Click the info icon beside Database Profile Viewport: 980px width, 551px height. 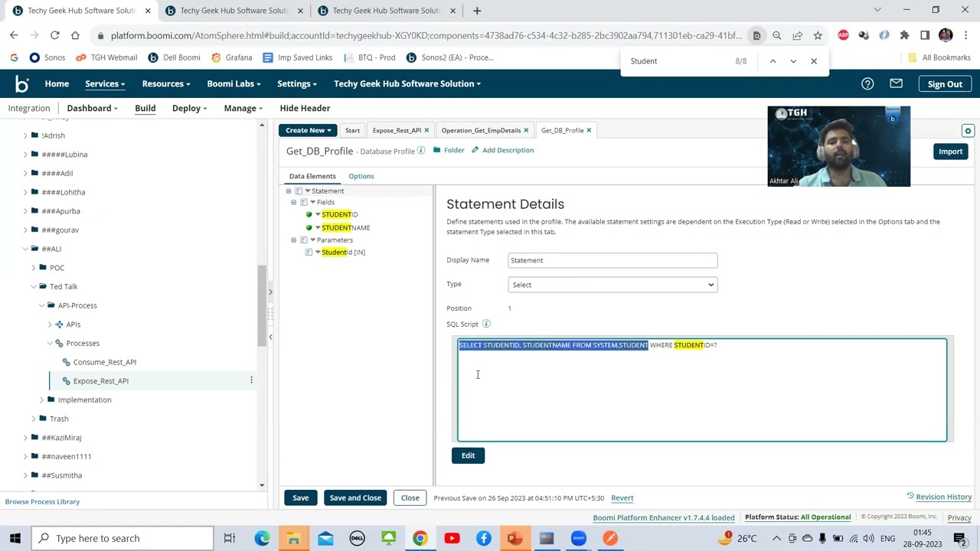coord(421,151)
